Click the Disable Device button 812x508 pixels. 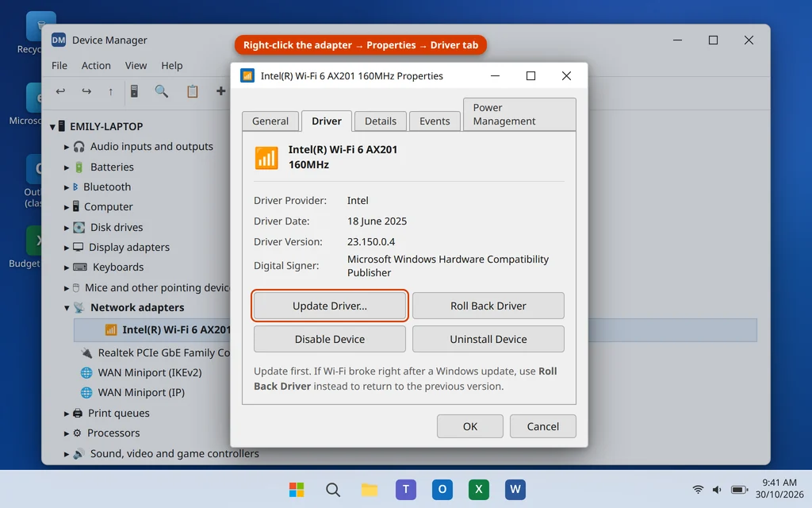coord(330,339)
